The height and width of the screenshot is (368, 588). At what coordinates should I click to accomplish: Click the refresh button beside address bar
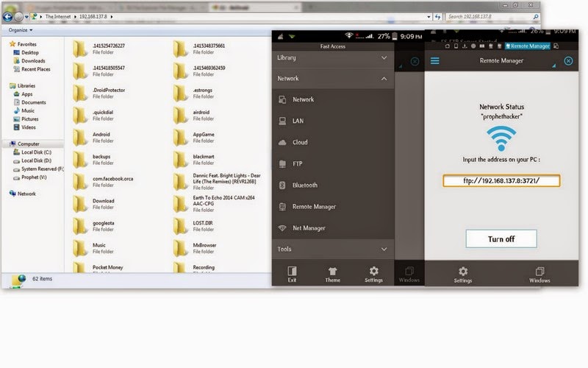point(437,16)
